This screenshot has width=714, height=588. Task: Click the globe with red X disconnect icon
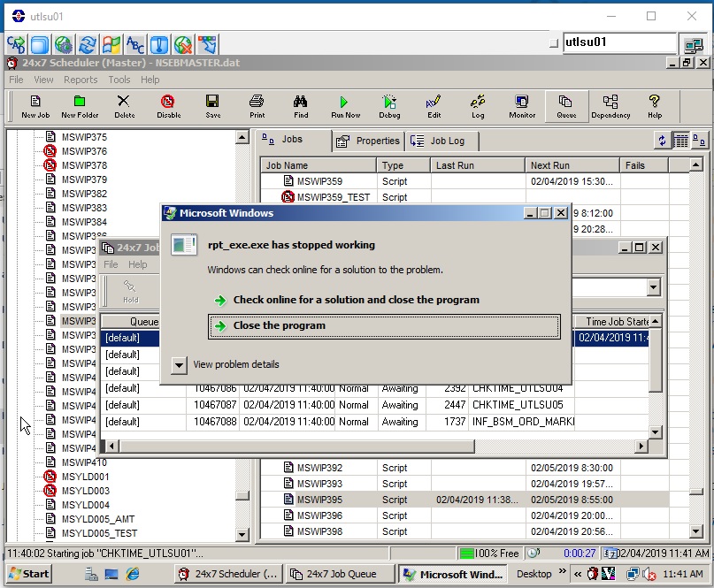coord(182,44)
